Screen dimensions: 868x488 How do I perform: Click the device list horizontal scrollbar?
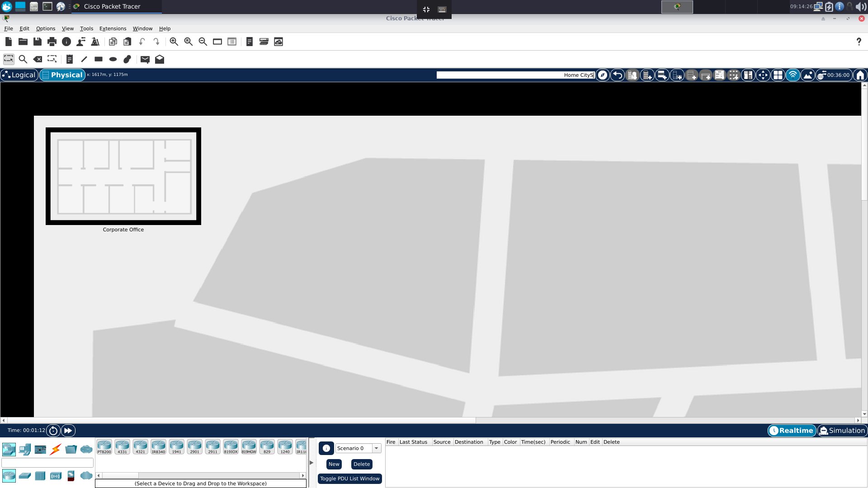tap(201, 475)
